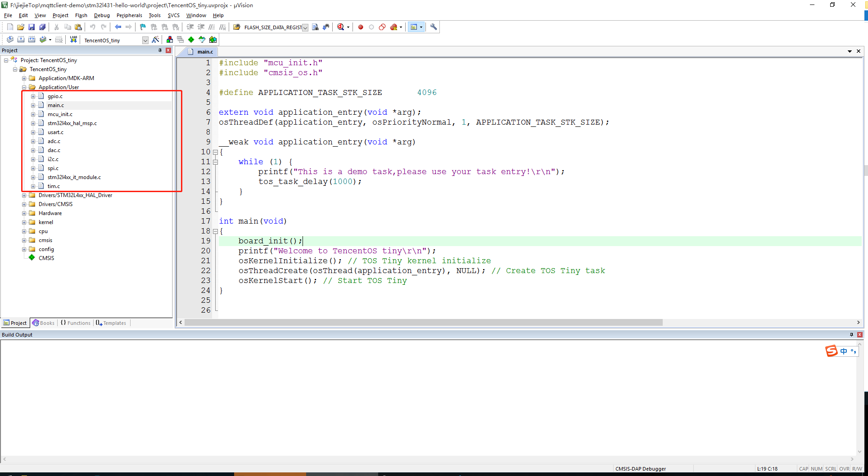This screenshot has height=476, width=868.
Task: Open Options for Target wand icon
Action: (x=155, y=40)
